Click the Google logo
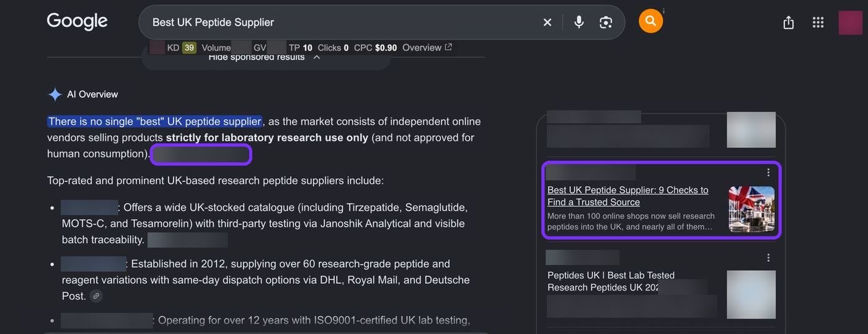Screen dimensions: 868x334 click(x=77, y=22)
